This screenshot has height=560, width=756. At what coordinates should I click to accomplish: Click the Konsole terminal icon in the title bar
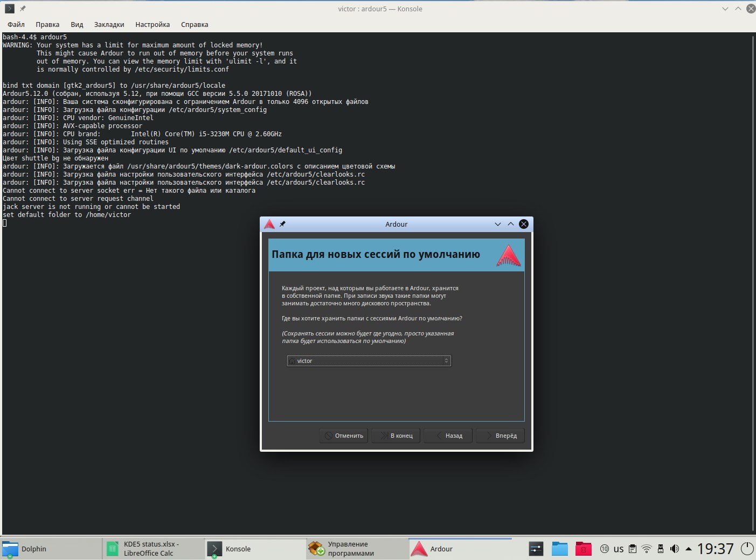10,9
